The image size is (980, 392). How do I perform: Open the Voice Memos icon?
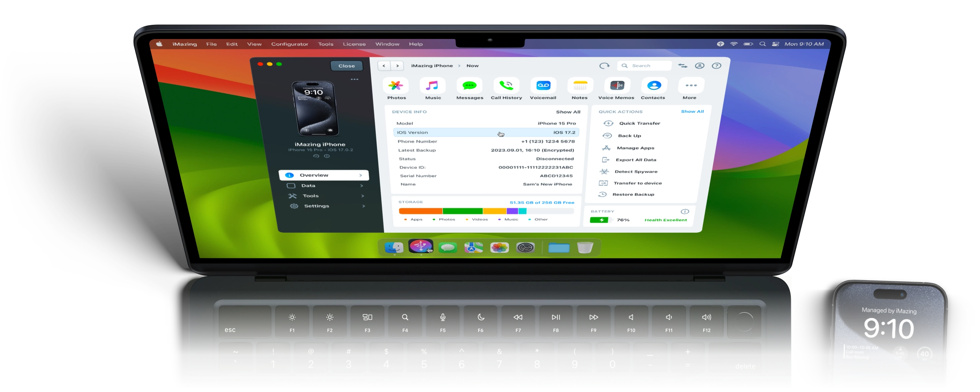click(x=617, y=86)
